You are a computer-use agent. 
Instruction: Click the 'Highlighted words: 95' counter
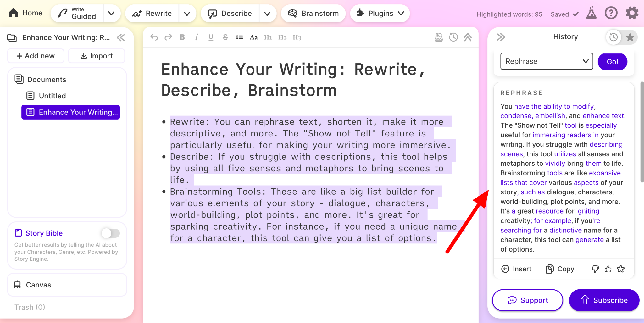coord(509,14)
